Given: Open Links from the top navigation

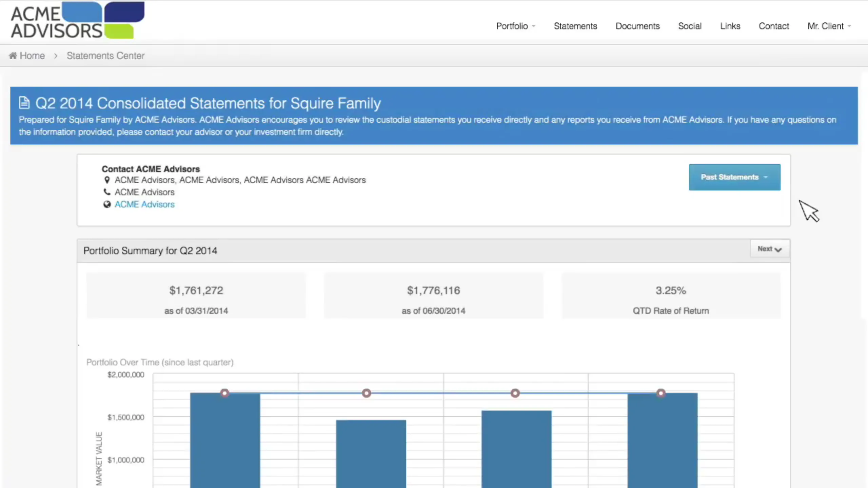Looking at the screenshot, I should pyautogui.click(x=730, y=26).
